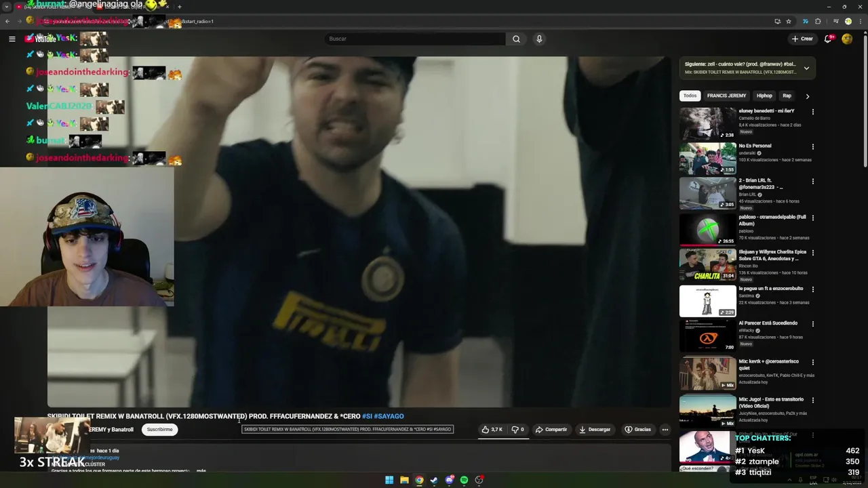
Task: Click the search magnifier button
Action: pyautogui.click(x=516, y=39)
